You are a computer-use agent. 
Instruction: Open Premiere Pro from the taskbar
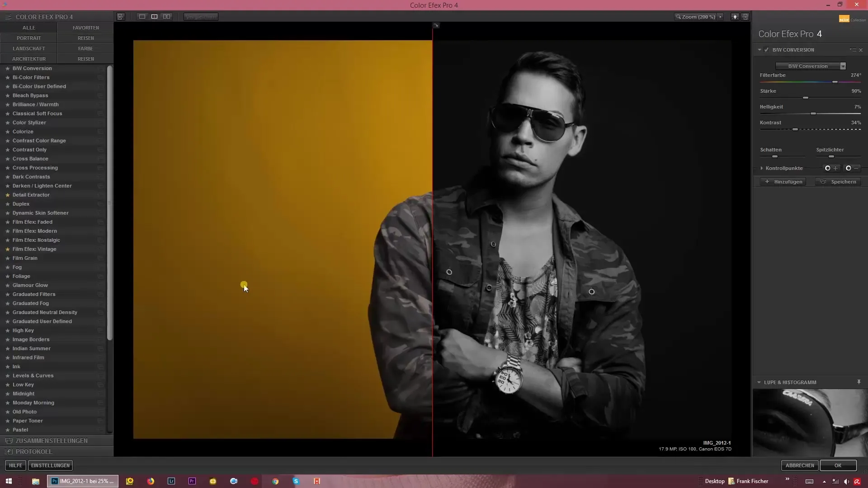coord(192,481)
